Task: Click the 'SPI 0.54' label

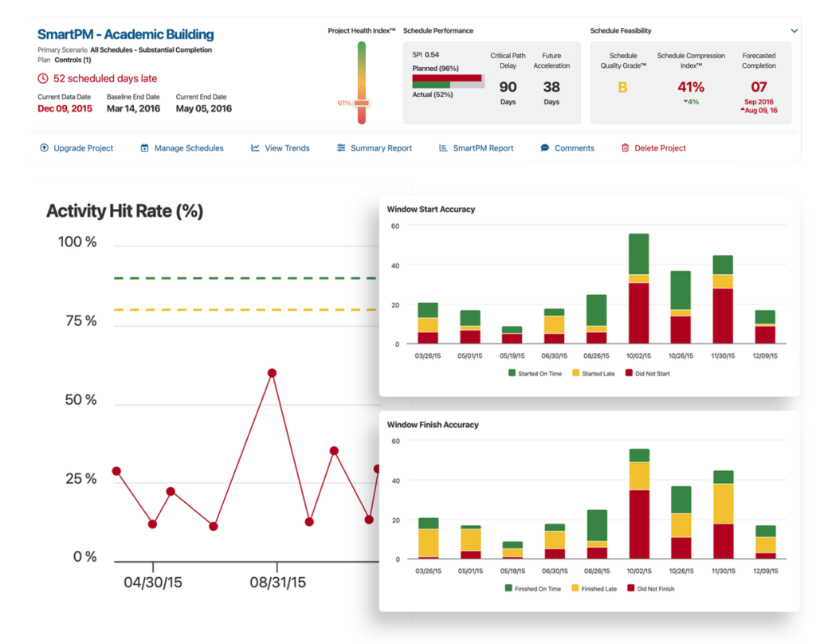Action: click(426, 55)
